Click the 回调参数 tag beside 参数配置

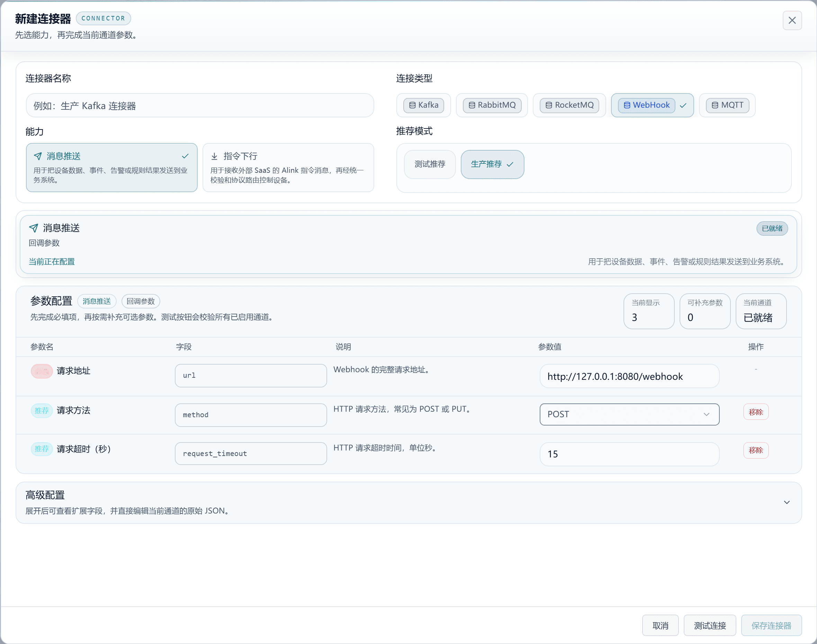(141, 301)
